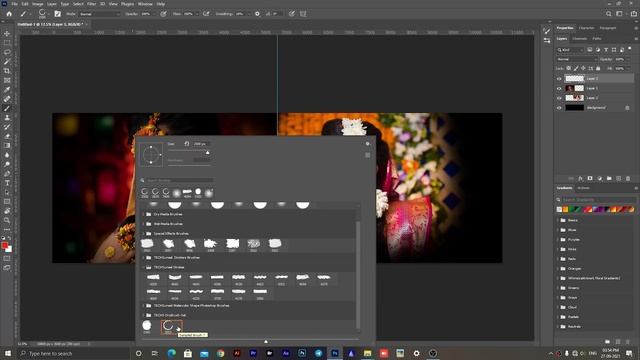Switch to the Character tab

point(587,28)
